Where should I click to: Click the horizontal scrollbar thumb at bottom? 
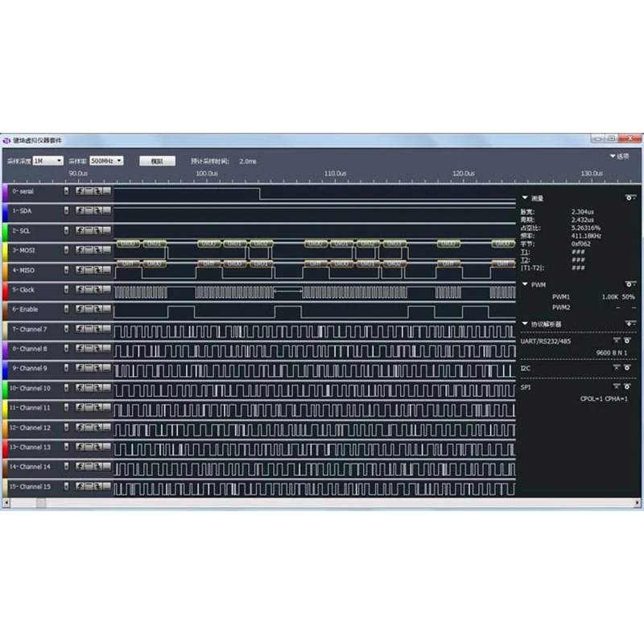41,502
